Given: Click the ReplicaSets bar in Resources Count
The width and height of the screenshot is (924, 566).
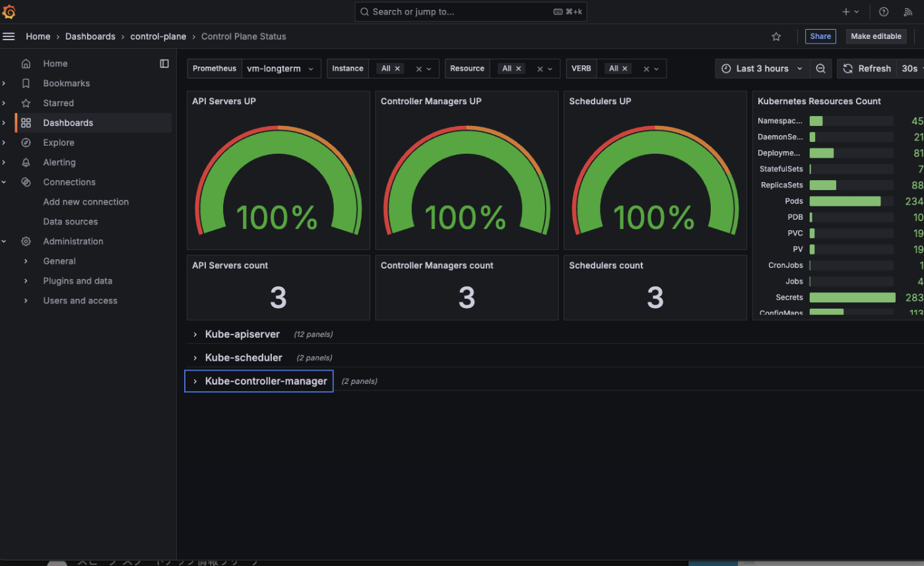Looking at the screenshot, I should (x=823, y=185).
